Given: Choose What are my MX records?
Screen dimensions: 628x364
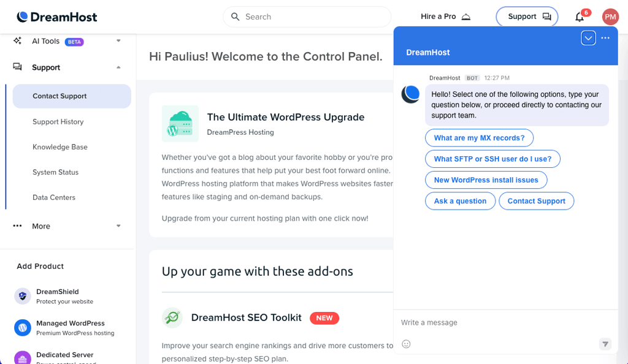Looking at the screenshot, I should pos(479,138).
